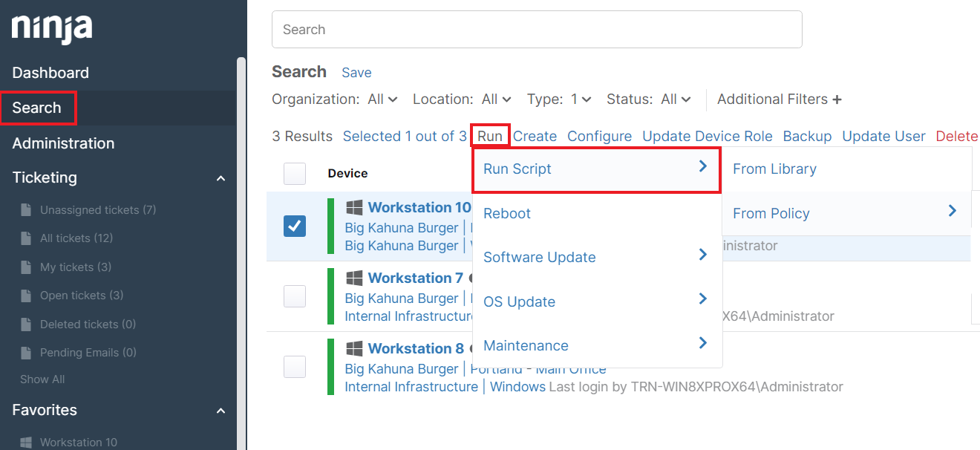Open All tickets (12) list
Image resolution: width=980 pixels, height=450 pixels.
[76, 238]
